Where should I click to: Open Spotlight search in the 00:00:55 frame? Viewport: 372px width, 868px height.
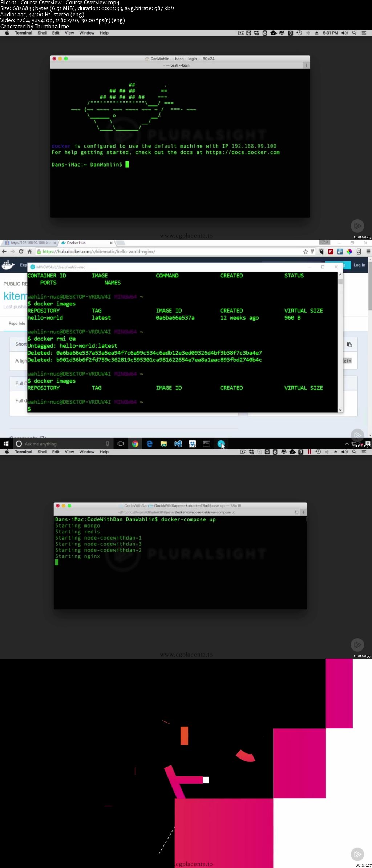pyautogui.click(x=354, y=452)
